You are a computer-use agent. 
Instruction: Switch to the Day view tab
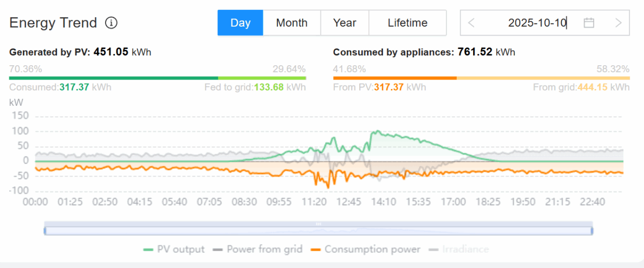pyautogui.click(x=240, y=23)
